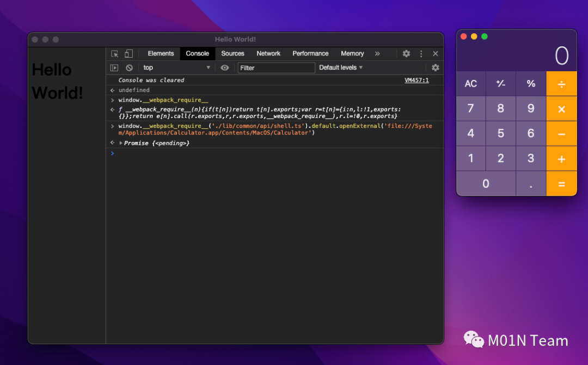This screenshot has width=588, height=365.
Task: Click the plus key in Calculator
Action: point(561,158)
